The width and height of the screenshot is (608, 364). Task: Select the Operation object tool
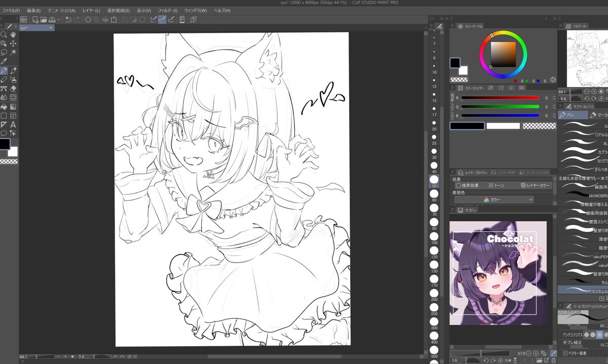[4, 44]
